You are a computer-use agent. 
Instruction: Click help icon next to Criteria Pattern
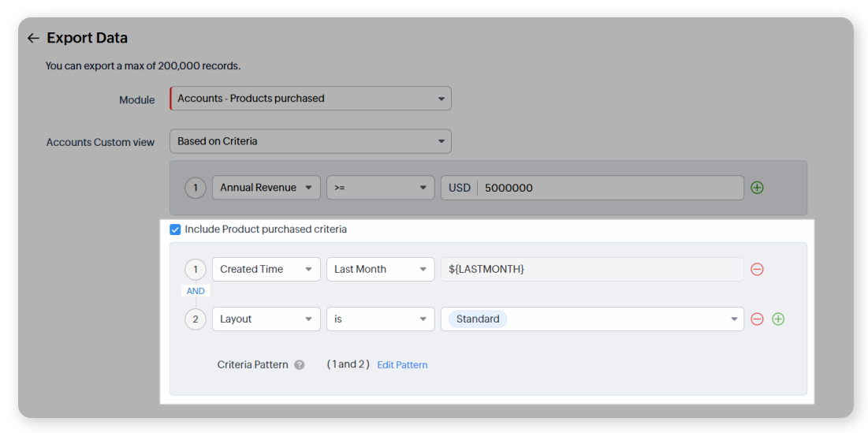click(x=300, y=365)
